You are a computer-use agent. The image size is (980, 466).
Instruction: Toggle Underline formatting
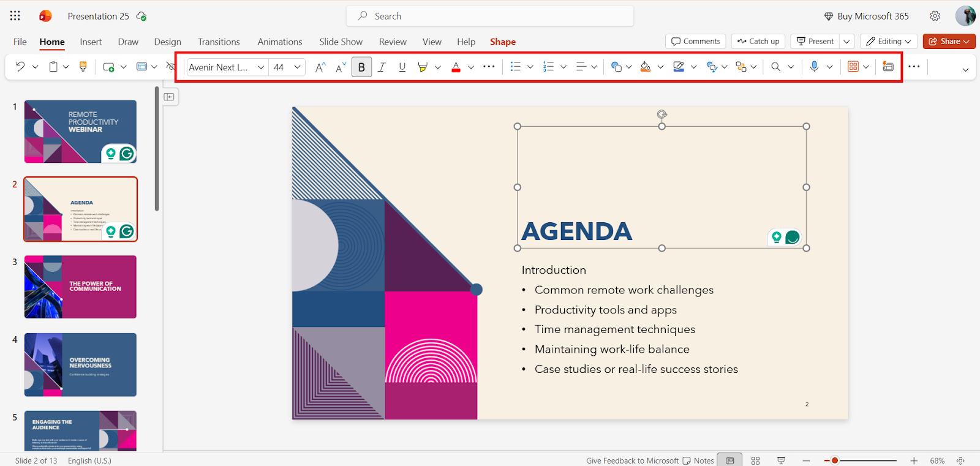(x=402, y=67)
